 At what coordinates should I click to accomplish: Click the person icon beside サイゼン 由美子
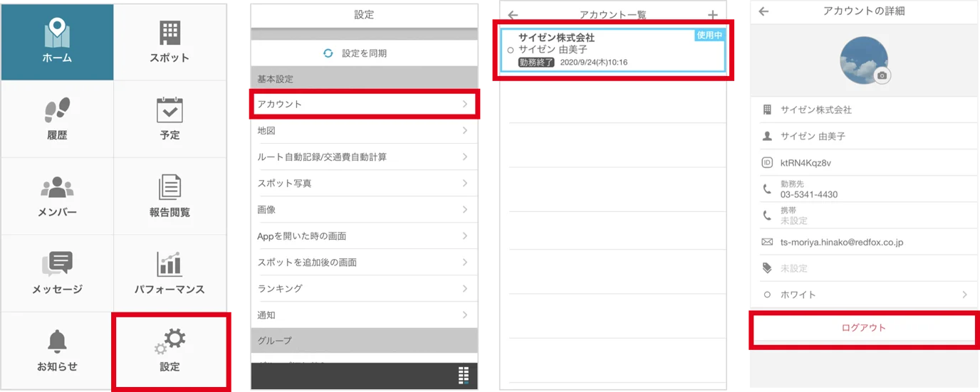pyautogui.click(x=767, y=136)
